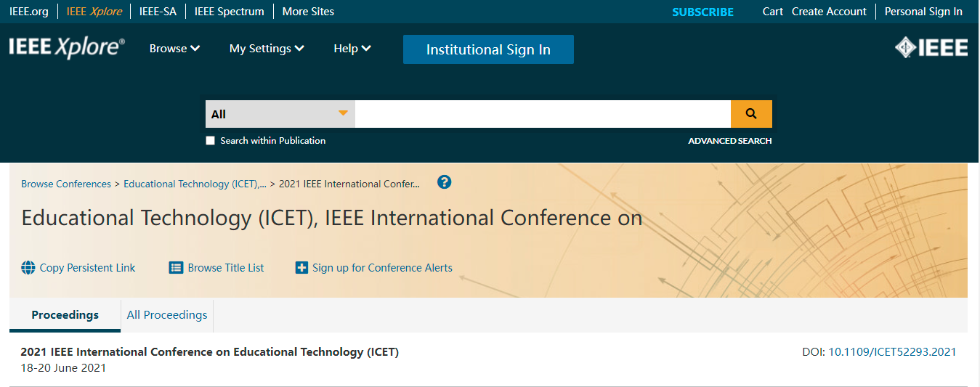Viewport: 980px width, 387px height.
Task: Go to Browse Conferences breadcrumb
Action: [66, 184]
